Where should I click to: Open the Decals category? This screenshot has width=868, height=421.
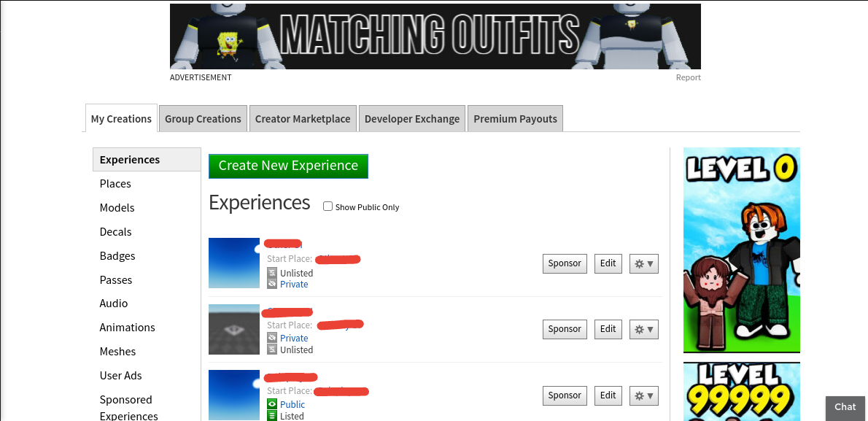click(116, 231)
